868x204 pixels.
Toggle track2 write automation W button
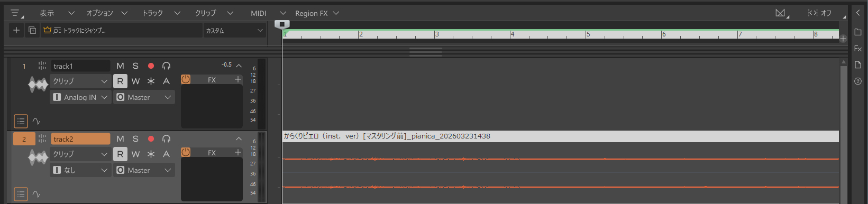click(135, 154)
